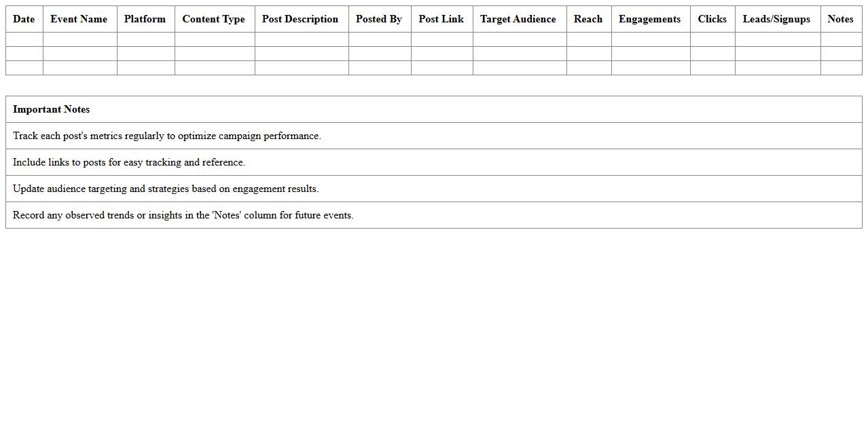Click the Notes column header

point(840,19)
